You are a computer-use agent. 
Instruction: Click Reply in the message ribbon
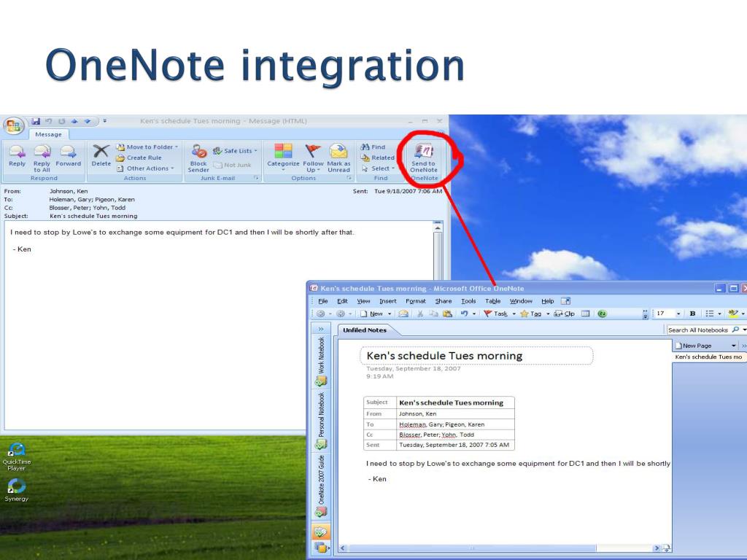18,156
